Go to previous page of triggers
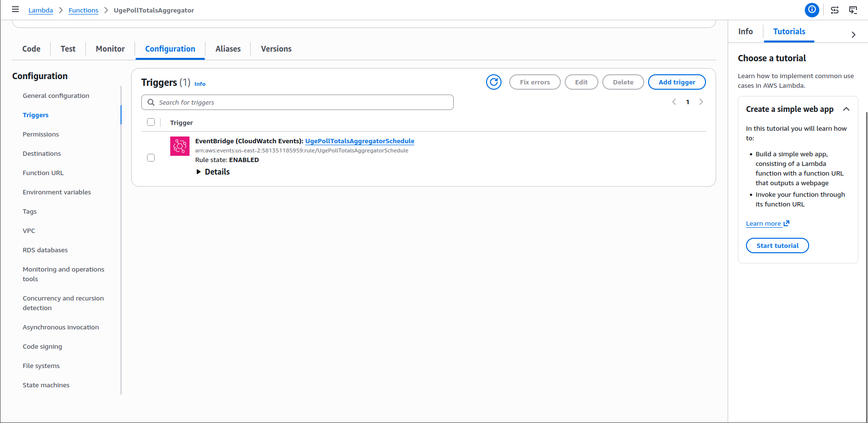This screenshot has width=868, height=423. tap(674, 102)
